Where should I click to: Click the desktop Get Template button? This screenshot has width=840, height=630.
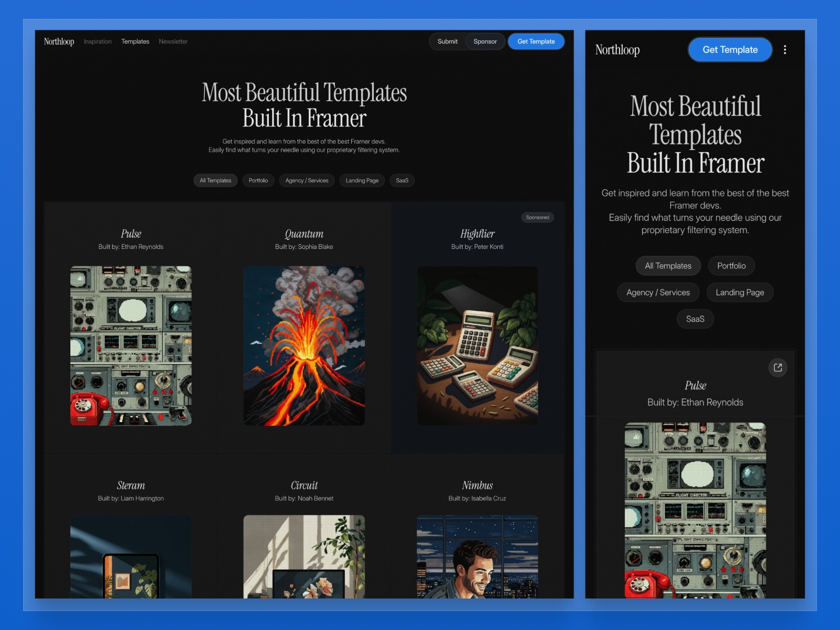point(535,41)
